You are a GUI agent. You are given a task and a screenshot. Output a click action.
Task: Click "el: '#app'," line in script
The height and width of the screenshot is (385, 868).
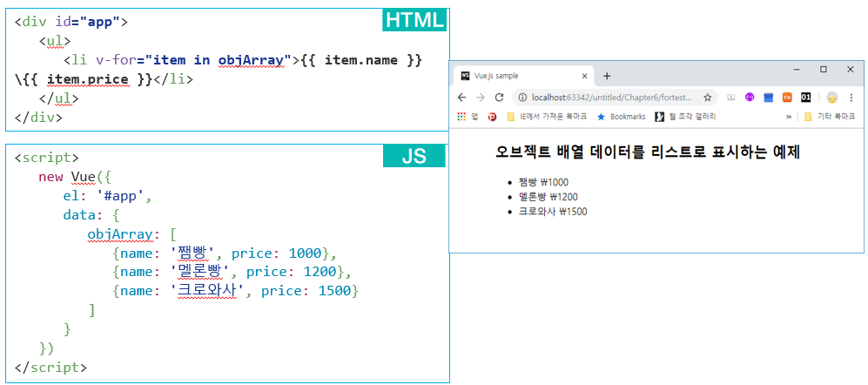point(107,195)
